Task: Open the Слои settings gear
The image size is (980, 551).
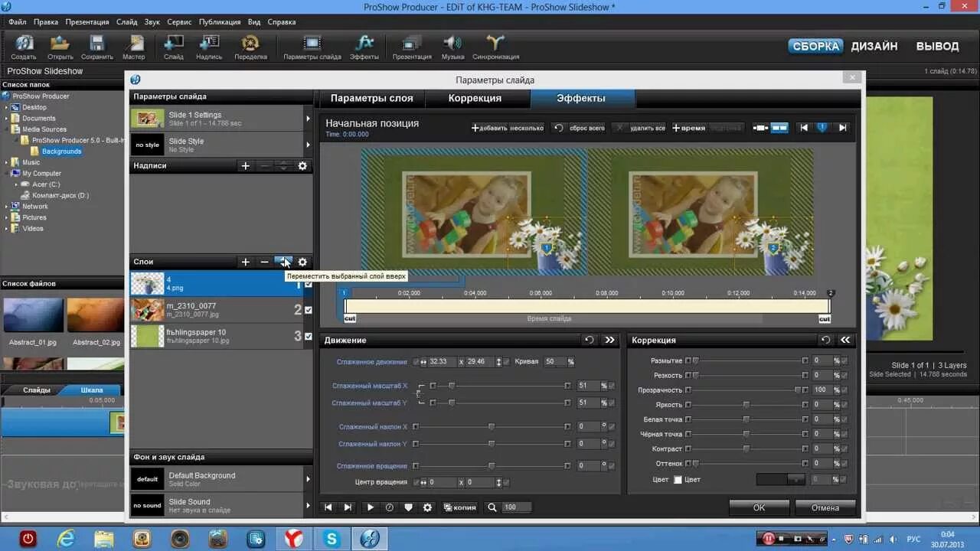Action: pos(302,262)
